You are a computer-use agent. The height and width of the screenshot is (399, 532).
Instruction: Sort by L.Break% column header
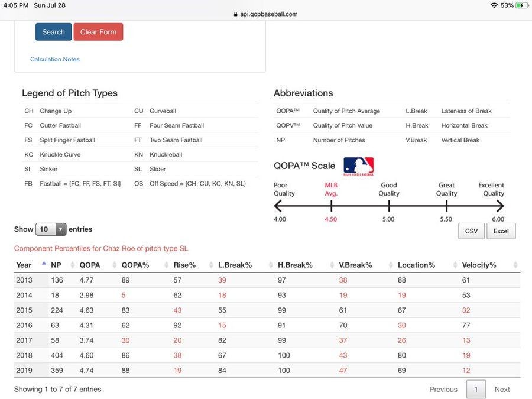pyautogui.click(x=235, y=265)
